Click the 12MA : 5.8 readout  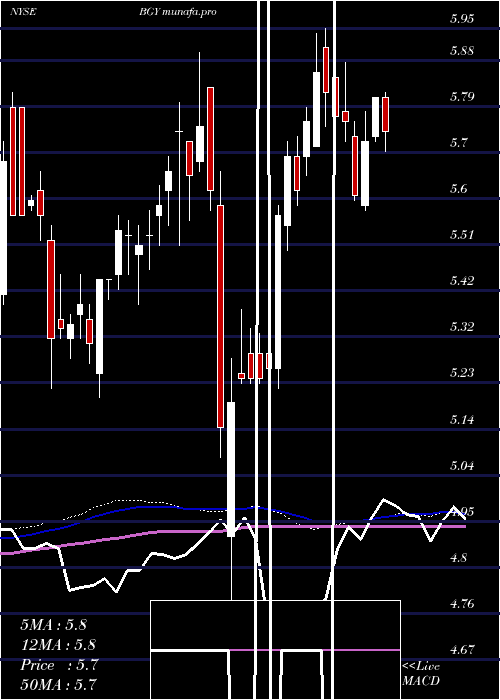point(58,645)
